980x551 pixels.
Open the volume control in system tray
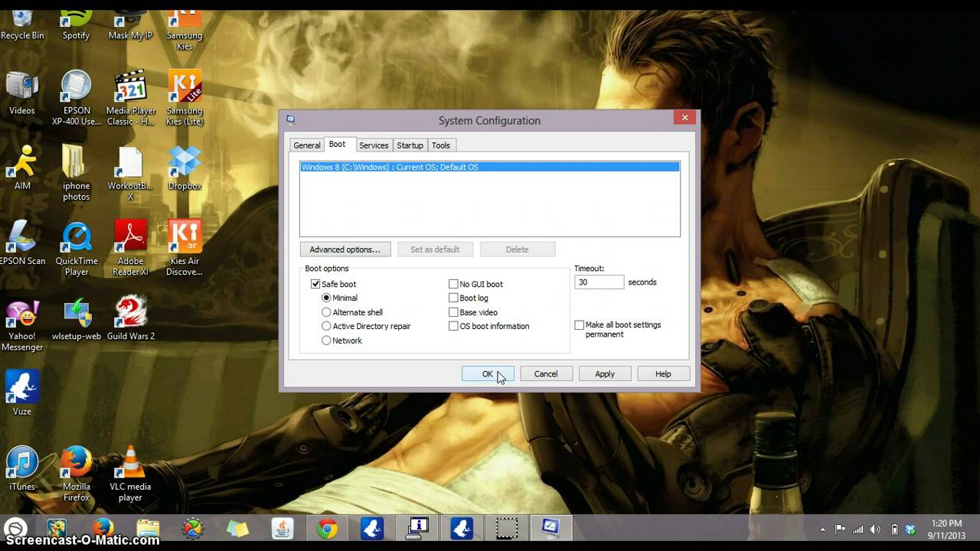point(874,529)
